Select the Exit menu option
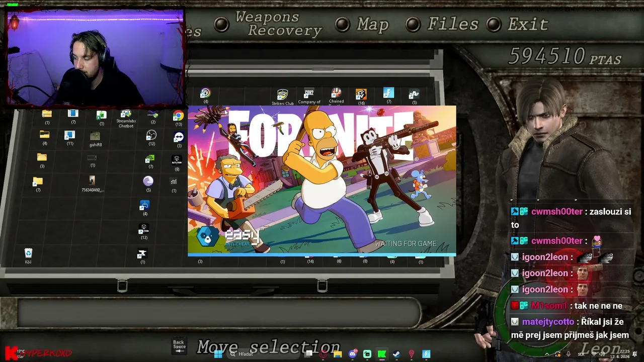This screenshot has width=644, height=362. [x=528, y=24]
